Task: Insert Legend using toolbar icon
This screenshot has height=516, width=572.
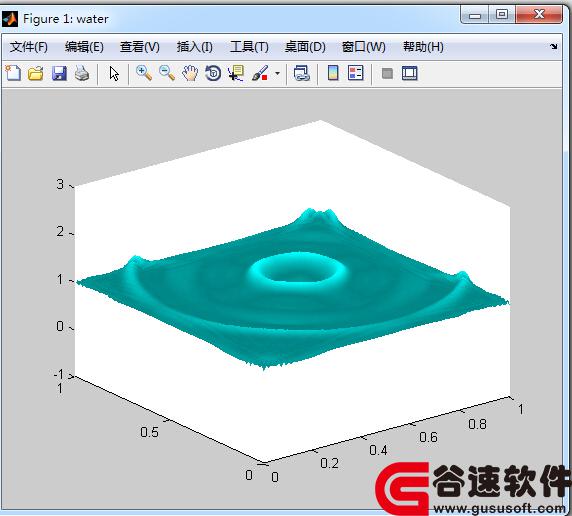Action: (x=356, y=73)
